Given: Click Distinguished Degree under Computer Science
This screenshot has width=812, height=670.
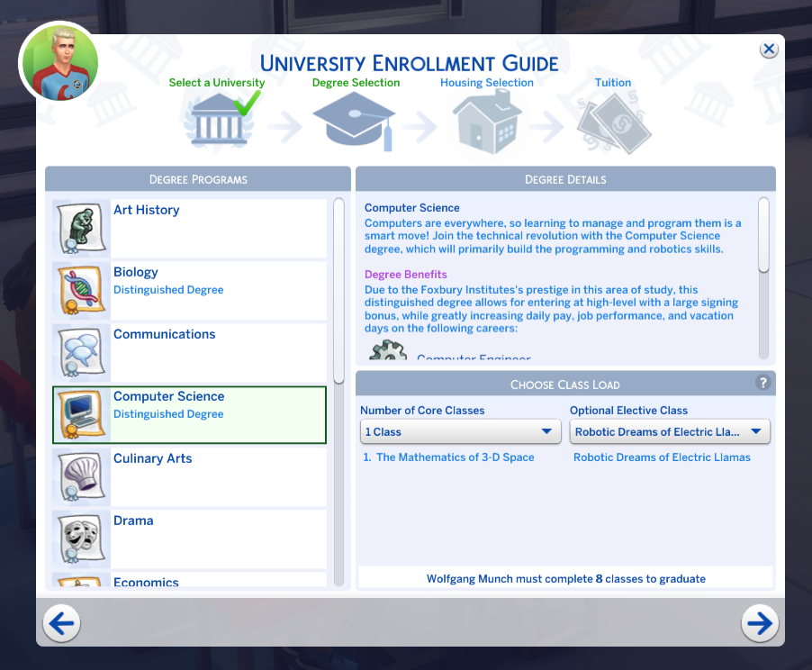Looking at the screenshot, I should [168, 414].
